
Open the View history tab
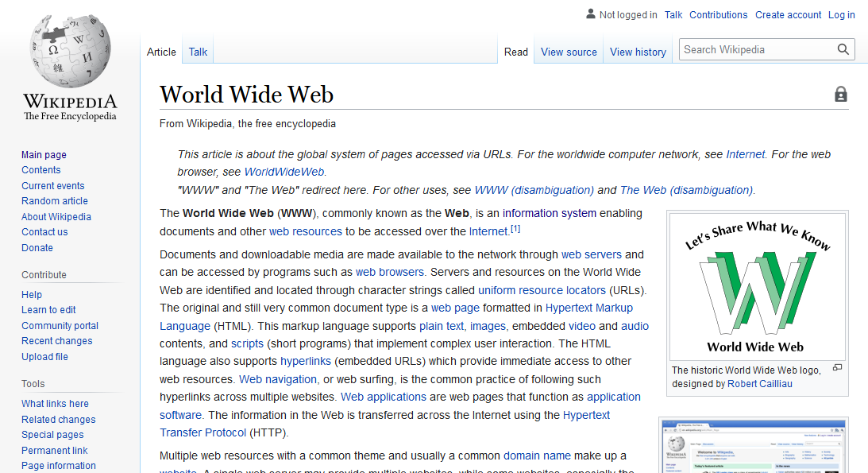pos(638,52)
